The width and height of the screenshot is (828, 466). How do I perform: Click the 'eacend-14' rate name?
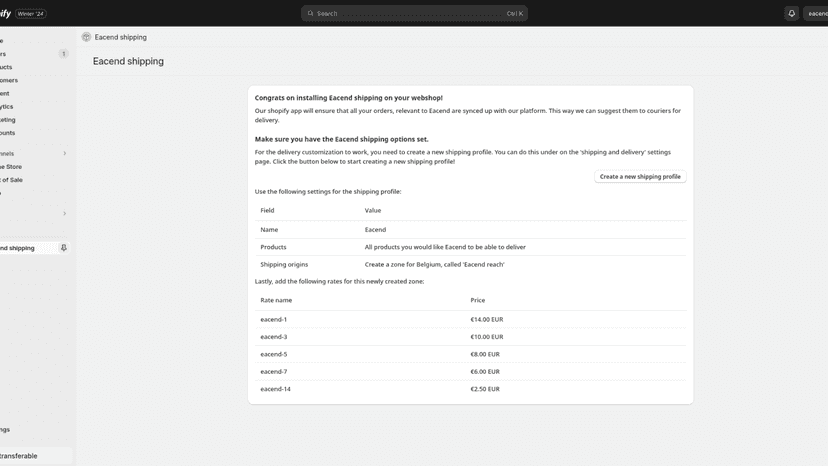click(x=275, y=389)
